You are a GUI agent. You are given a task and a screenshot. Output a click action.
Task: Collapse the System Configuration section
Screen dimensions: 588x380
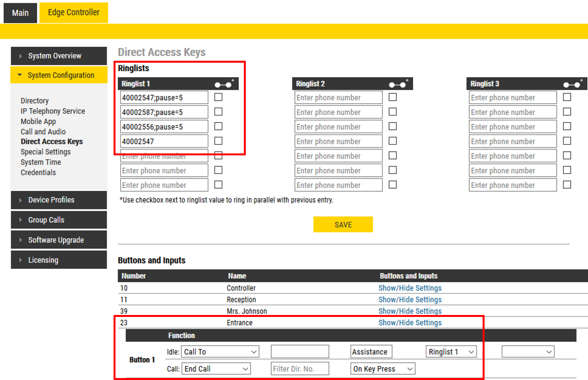[x=20, y=75]
